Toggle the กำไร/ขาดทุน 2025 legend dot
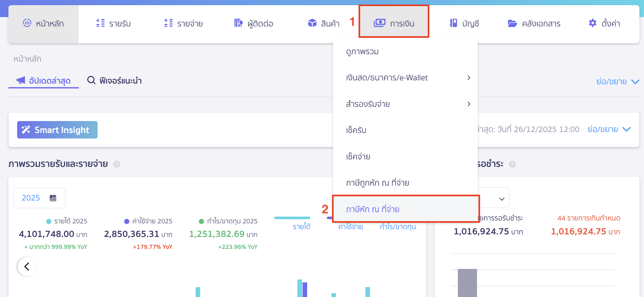Image resolution: width=644 pixels, height=297 pixels. coord(201,221)
